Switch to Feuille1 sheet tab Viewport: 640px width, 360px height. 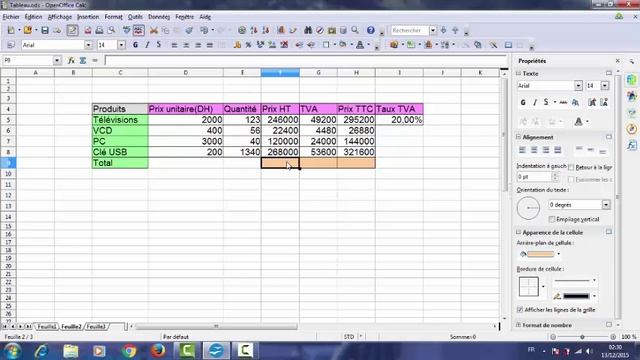(47, 327)
